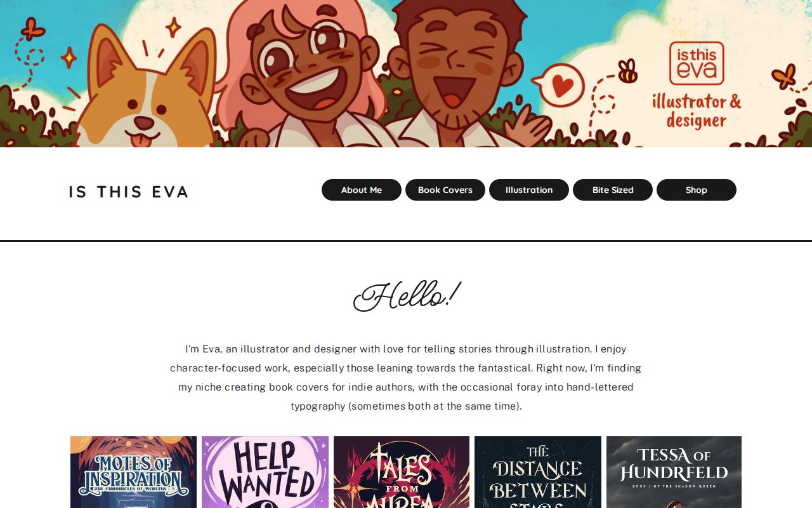Click the 'illustrator & designer' banner text

pyautogui.click(x=697, y=110)
